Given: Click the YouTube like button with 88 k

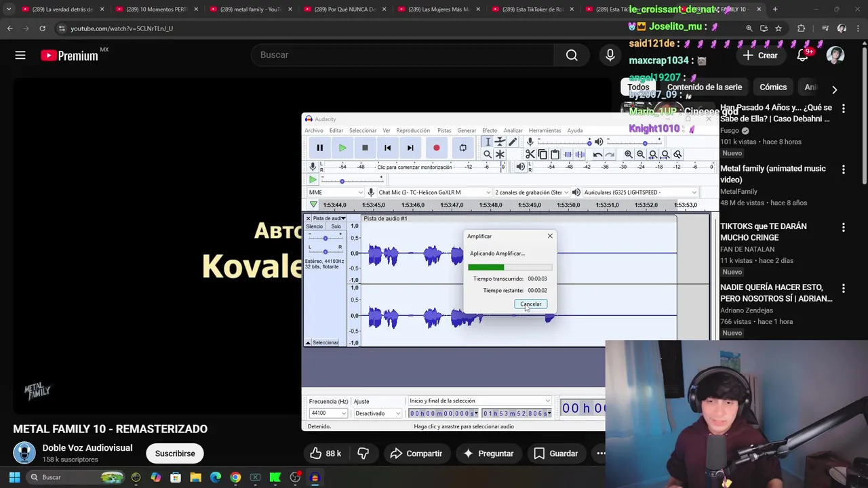Looking at the screenshot, I should click(x=325, y=453).
